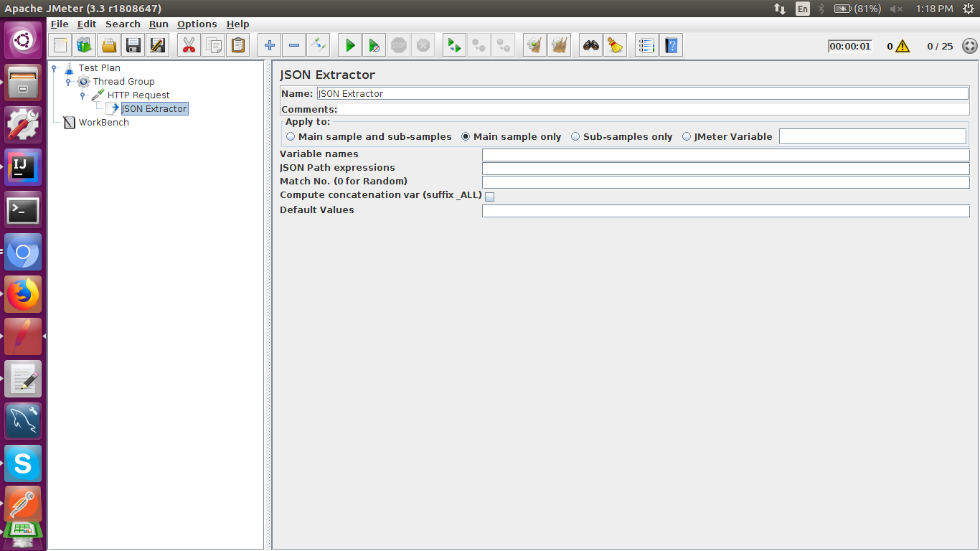Open the Templates toolbar icon

click(x=85, y=46)
